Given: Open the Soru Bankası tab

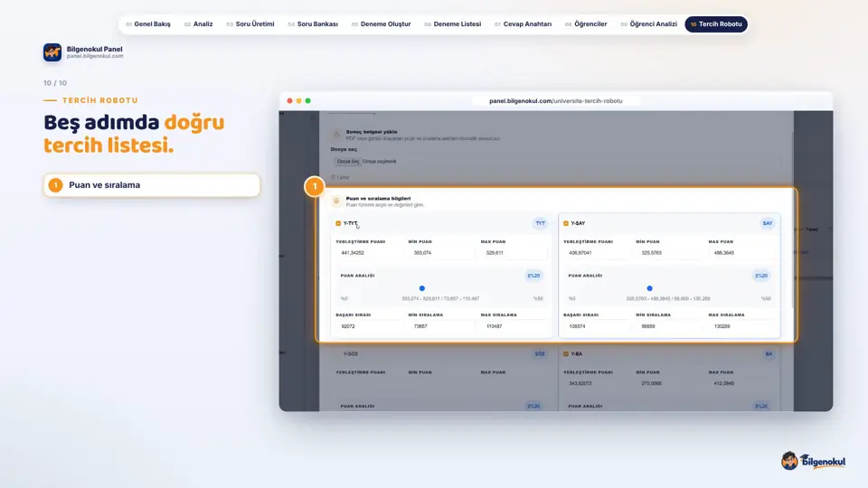Looking at the screenshot, I should pyautogui.click(x=314, y=24).
